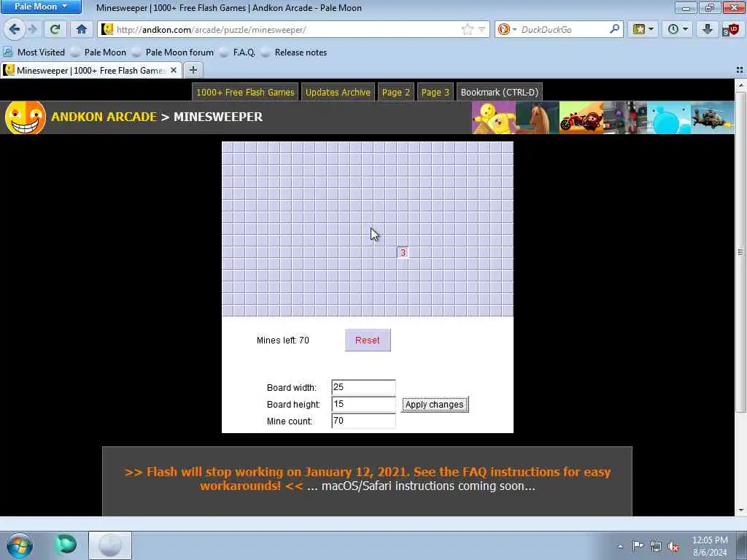This screenshot has width=747, height=560.
Task: Show hidden system tray icons
Action: 620,546
